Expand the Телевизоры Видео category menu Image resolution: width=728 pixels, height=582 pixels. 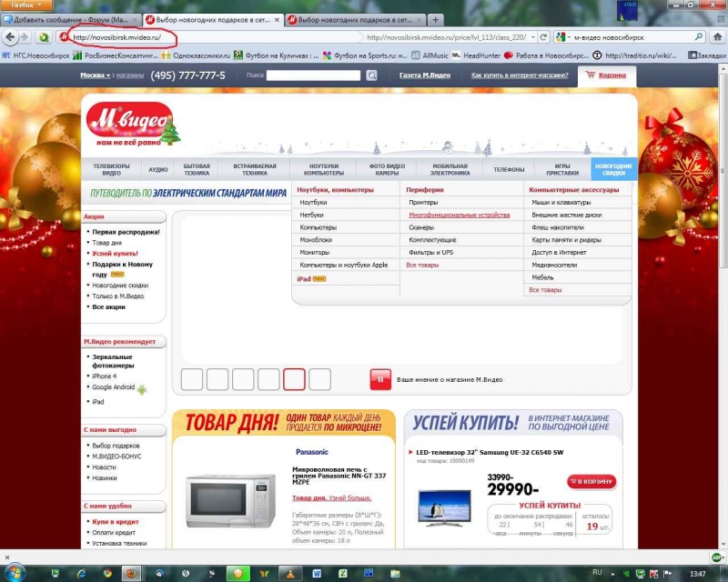[111, 170]
